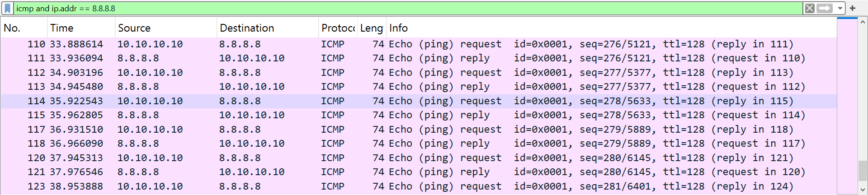
Task: Add a filter button with the plus icon
Action: (853, 9)
